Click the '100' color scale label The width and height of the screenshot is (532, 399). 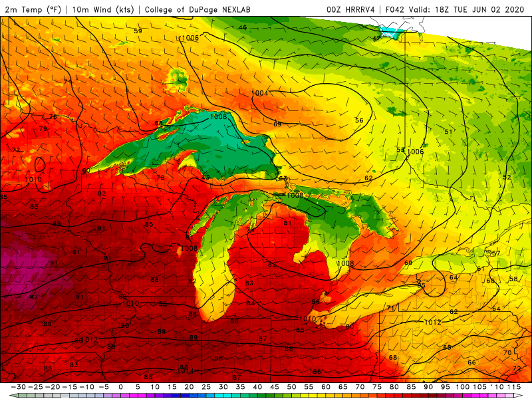462,387
